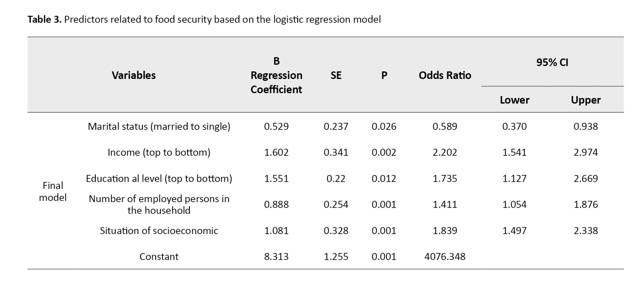Click Number of employed persons cell
This screenshot has height=283, width=644.
[159, 205]
